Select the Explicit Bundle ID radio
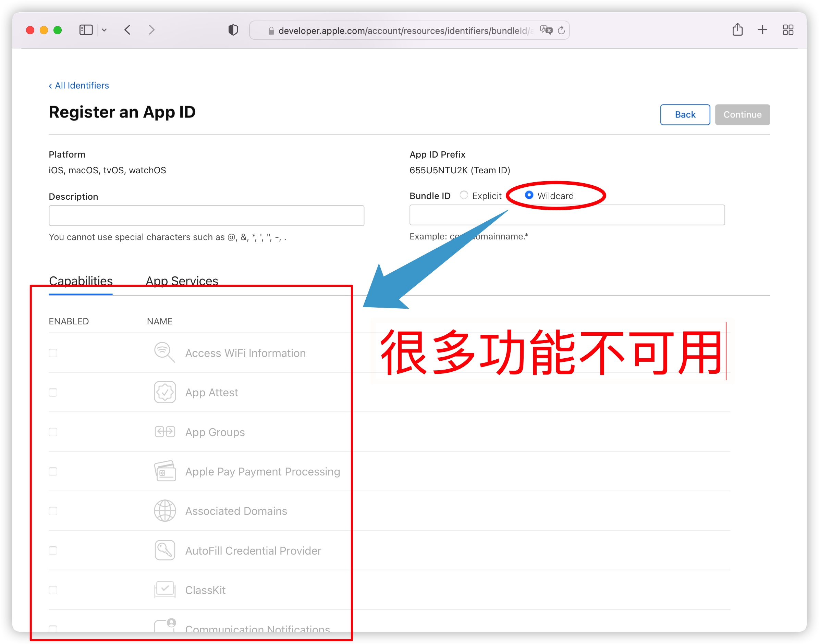819x644 pixels. pos(464,195)
